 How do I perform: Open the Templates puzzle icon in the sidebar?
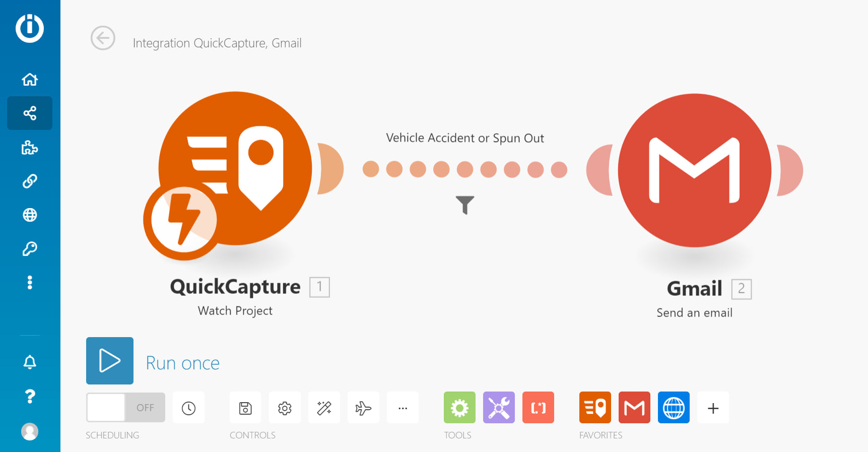click(x=30, y=147)
